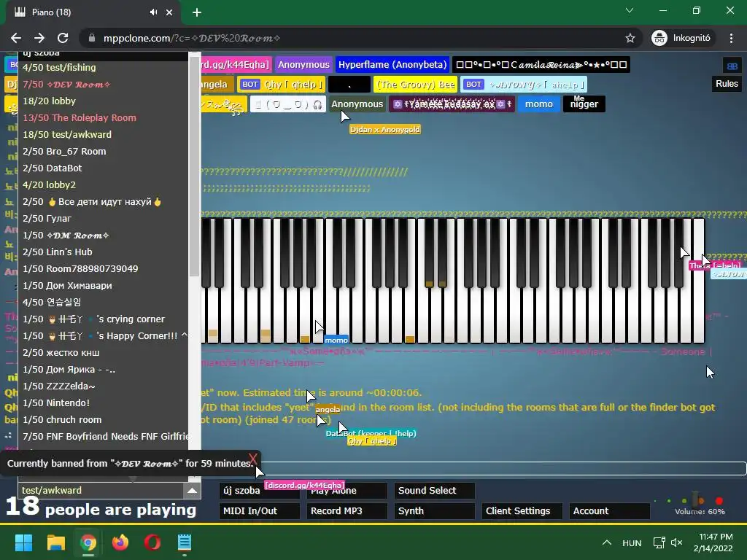Mute the Piano tab audio icon

point(153,12)
